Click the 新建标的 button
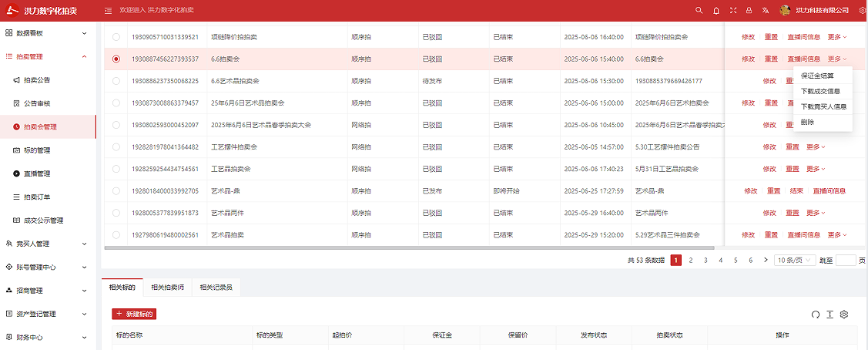The height and width of the screenshot is (350, 868). [x=134, y=314]
